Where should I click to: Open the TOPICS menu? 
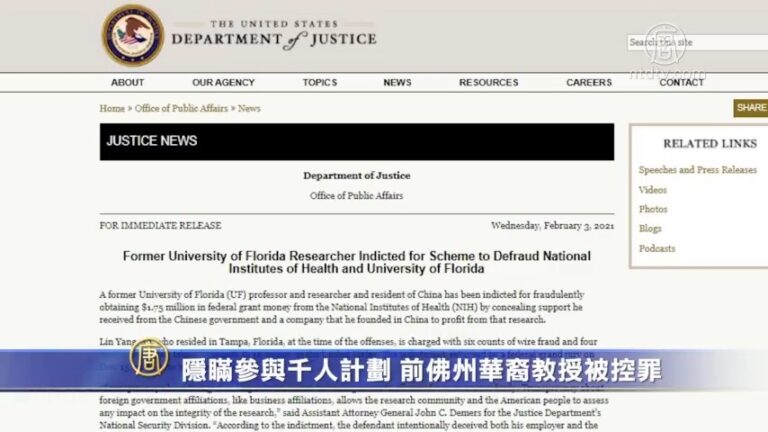coord(320,82)
